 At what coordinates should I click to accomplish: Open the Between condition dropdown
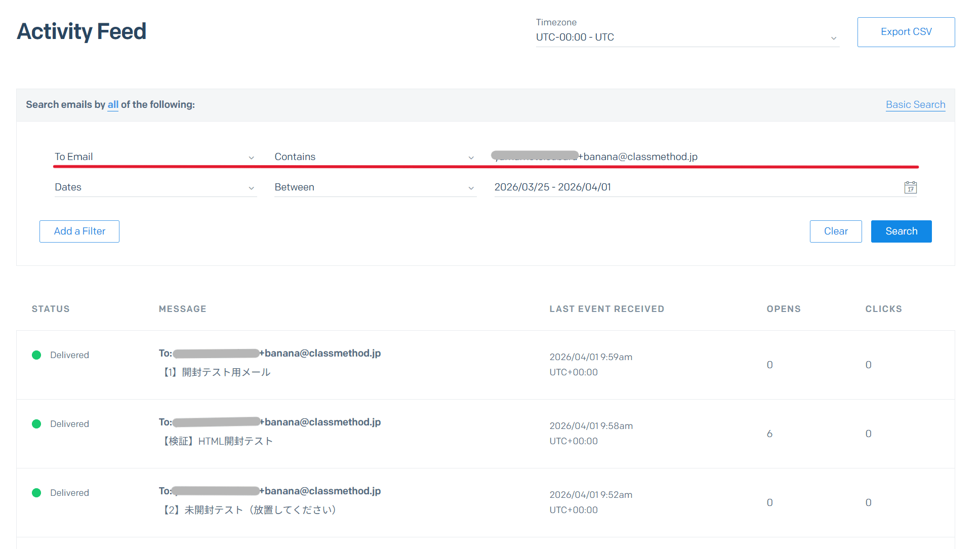[x=375, y=187]
